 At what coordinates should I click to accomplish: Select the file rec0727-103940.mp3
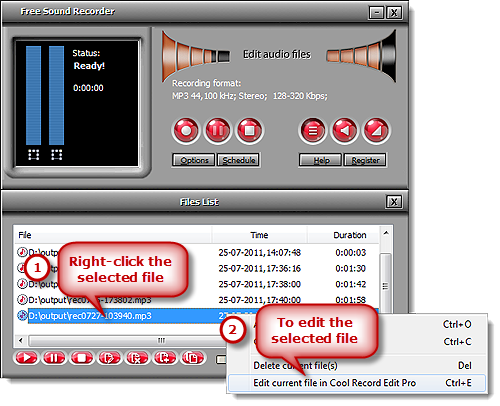coord(90,316)
